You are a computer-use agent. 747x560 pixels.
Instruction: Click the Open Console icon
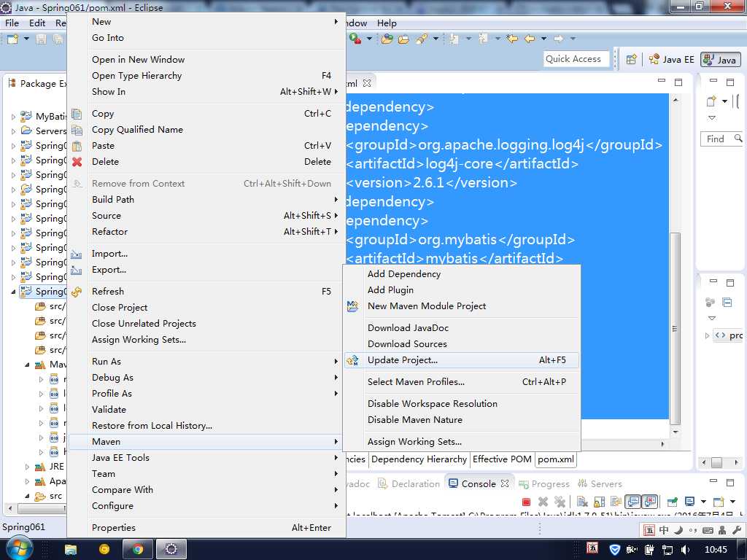(719, 502)
